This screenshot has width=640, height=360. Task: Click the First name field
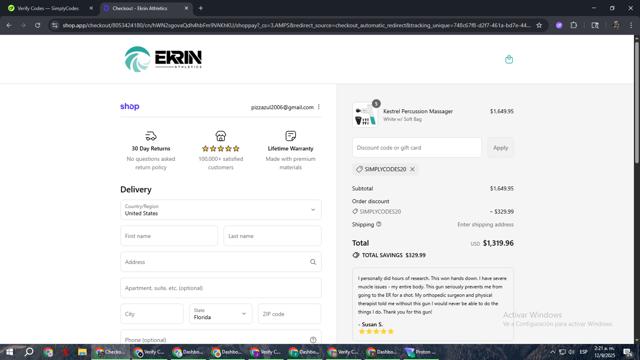[x=169, y=236]
